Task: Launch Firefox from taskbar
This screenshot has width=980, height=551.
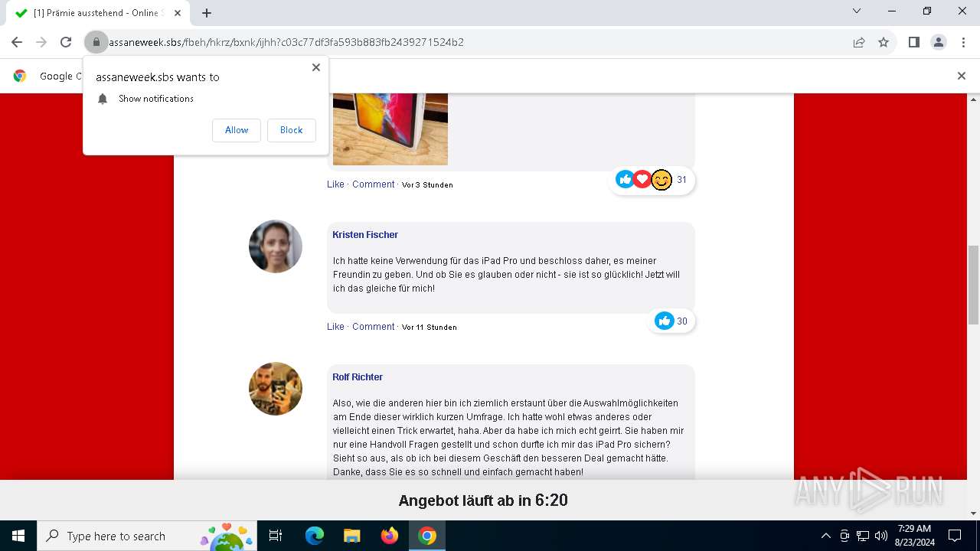Action: pyautogui.click(x=390, y=536)
